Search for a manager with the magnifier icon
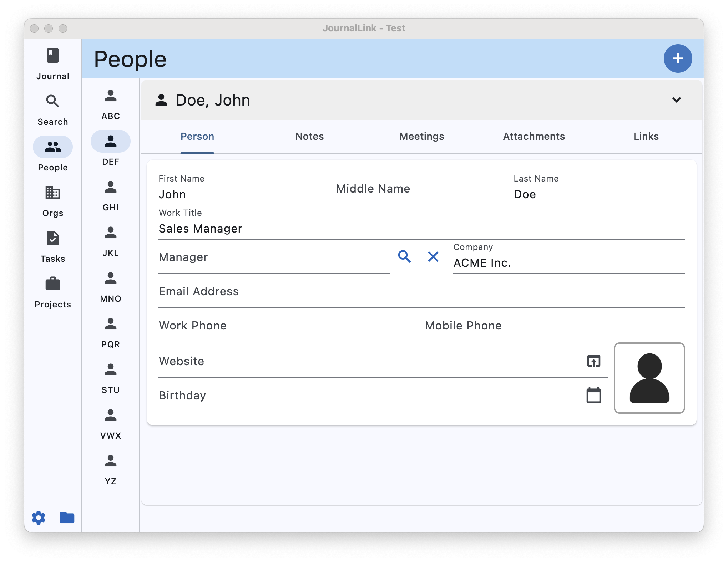 coord(404,256)
